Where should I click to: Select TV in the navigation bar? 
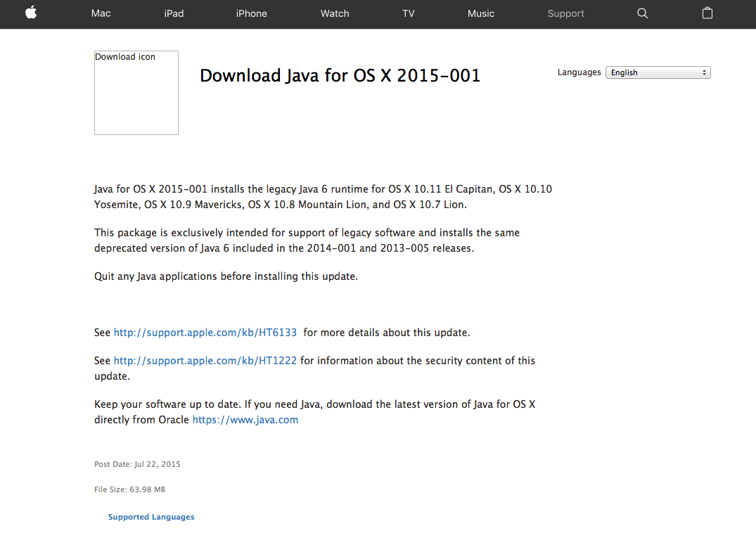(409, 13)
